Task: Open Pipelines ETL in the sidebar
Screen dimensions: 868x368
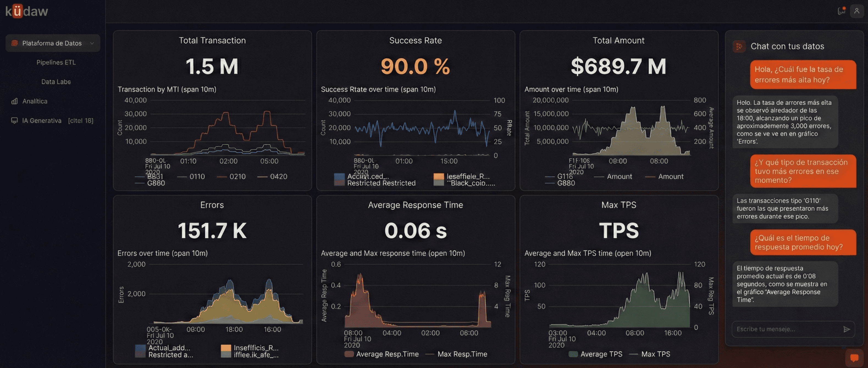Action: [56, 62]
